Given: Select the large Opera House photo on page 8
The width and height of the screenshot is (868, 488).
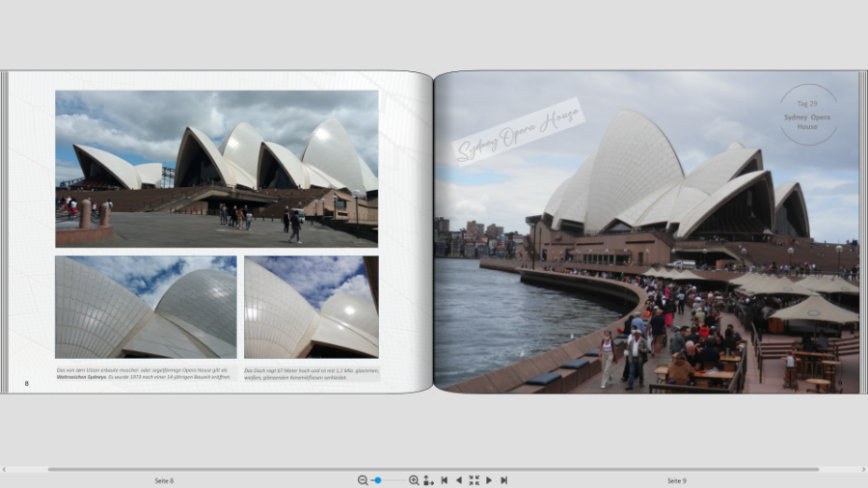Looking at the screenshot, I should [x=216, y=169].
